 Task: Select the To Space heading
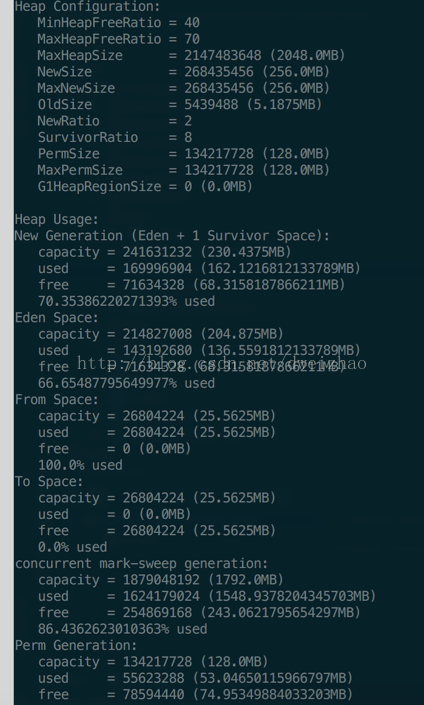(49, 481)
